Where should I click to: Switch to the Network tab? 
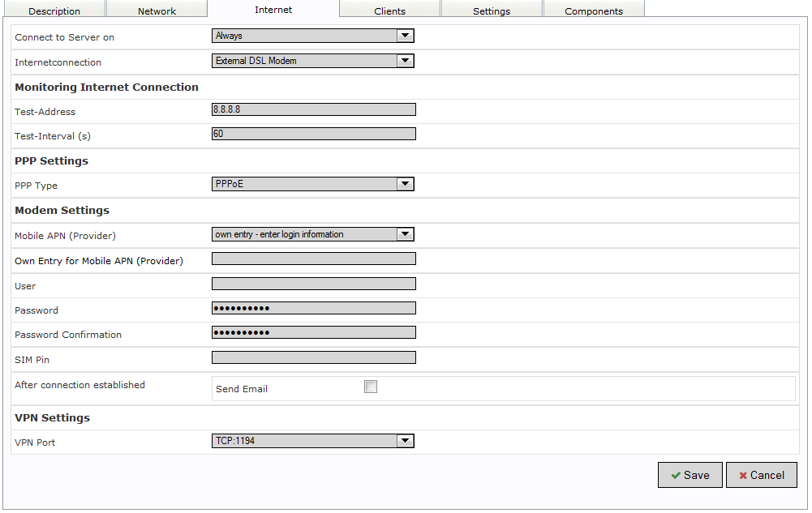(157, 11)
